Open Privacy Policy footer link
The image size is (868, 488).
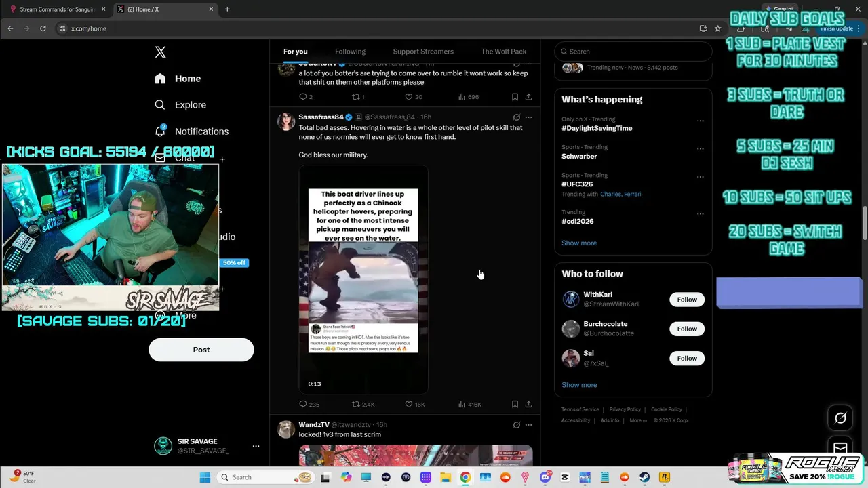[x=625, y=409]
